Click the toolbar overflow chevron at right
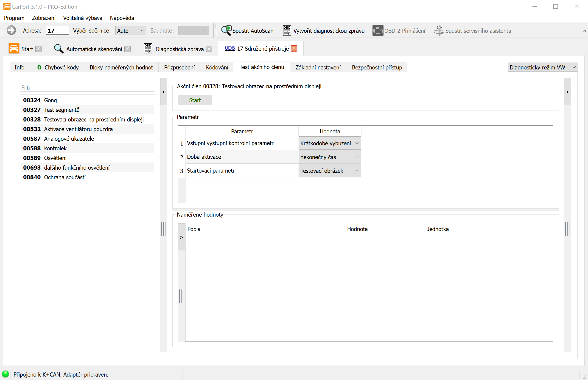The height and width of the screenshot is (380, 588). pos(584,31)
